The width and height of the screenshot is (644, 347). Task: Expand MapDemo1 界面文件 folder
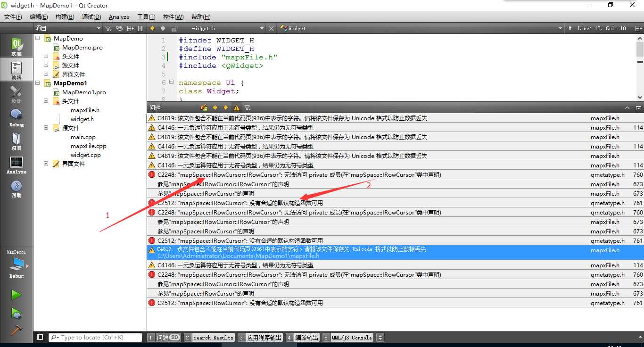46,164
